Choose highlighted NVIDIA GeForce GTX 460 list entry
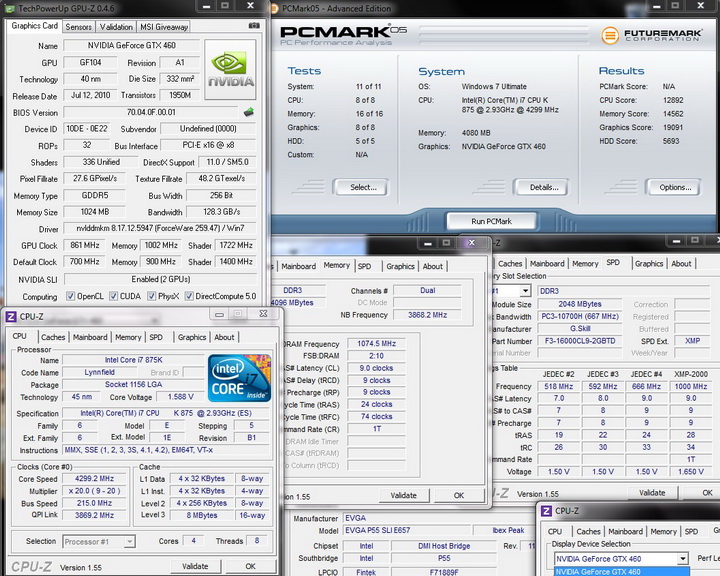Screen dimensions: 720x576 pyautogui.click(x=621, y=571)
